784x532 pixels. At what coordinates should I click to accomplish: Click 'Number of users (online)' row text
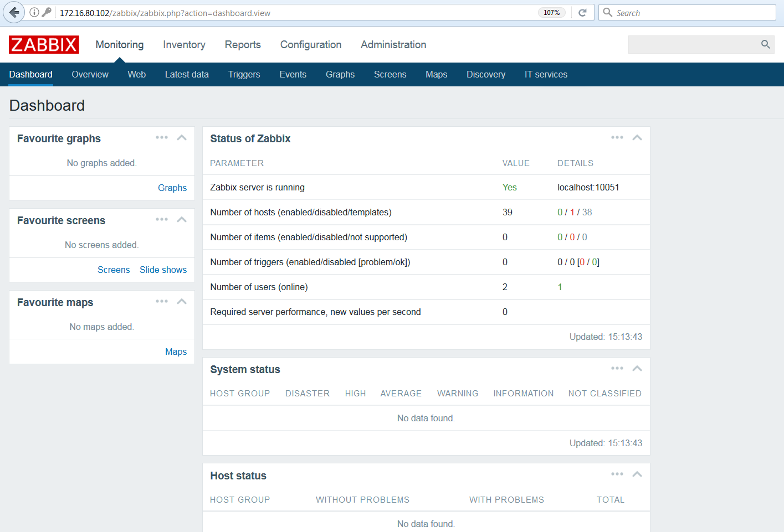tap(259, 287)
